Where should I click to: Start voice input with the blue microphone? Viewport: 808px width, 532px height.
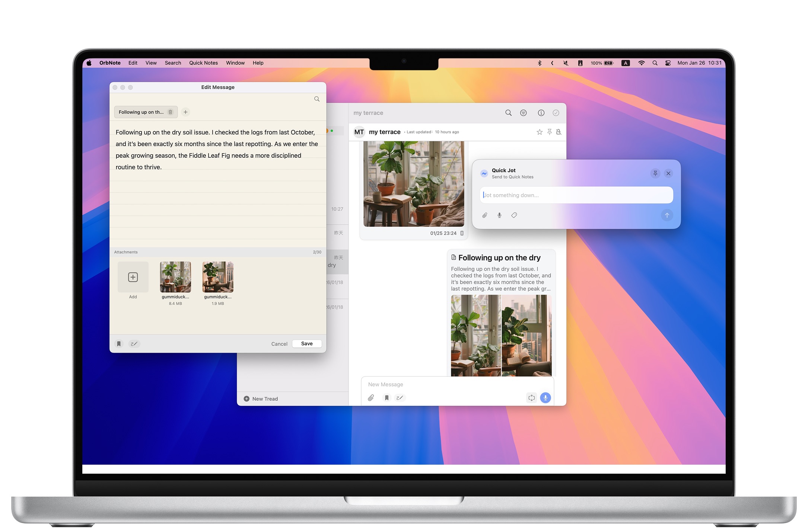pyautogui.click(x=545, y=398)
